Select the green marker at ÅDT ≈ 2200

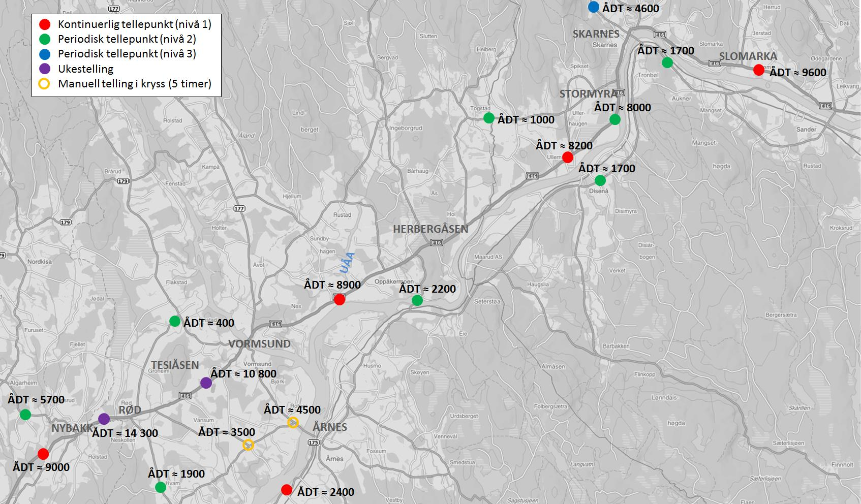click(417, 301)
